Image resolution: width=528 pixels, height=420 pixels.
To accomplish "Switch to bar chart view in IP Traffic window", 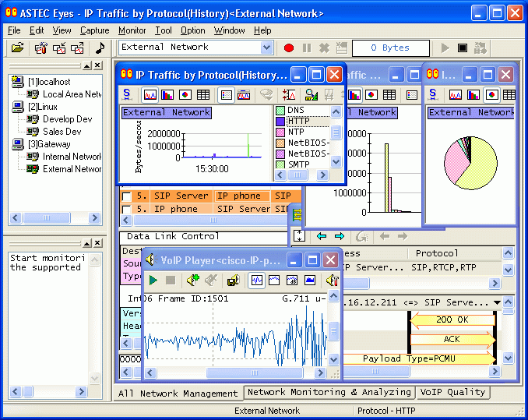I will [167, 95].
